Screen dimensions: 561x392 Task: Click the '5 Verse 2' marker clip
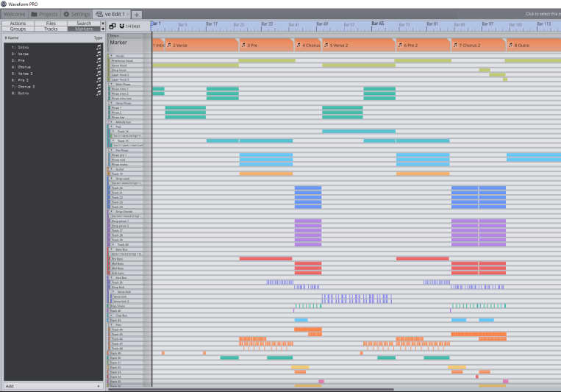[x=359, y=45]
